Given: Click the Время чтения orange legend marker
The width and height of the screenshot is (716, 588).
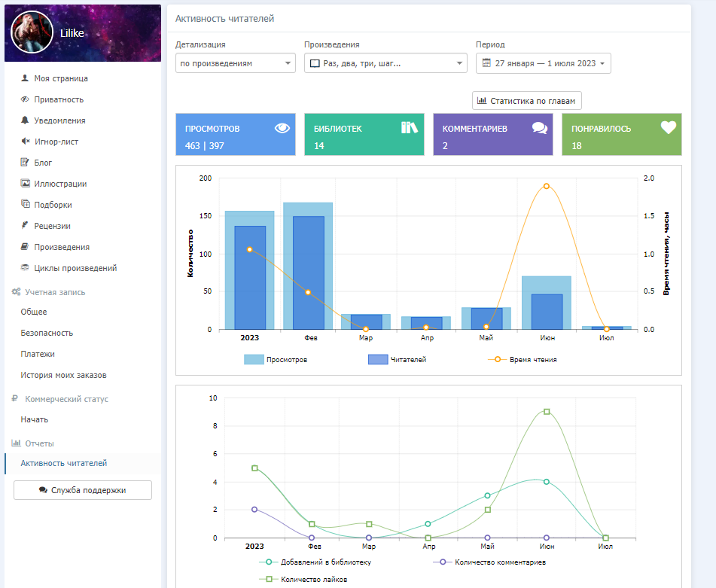Looking at the screenshot, I should [498, 360].
